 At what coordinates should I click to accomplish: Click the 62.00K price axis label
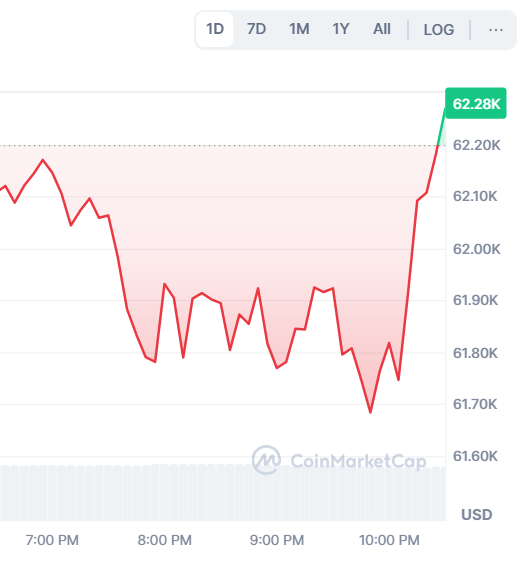tap(477, 250)
